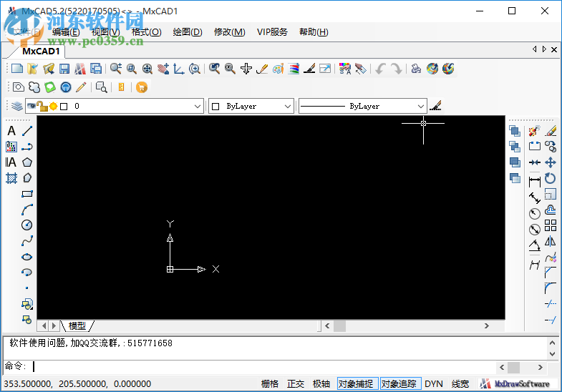Click the Undo arrow icon
The width and height of the screenshot is (562, 392).
380,69
